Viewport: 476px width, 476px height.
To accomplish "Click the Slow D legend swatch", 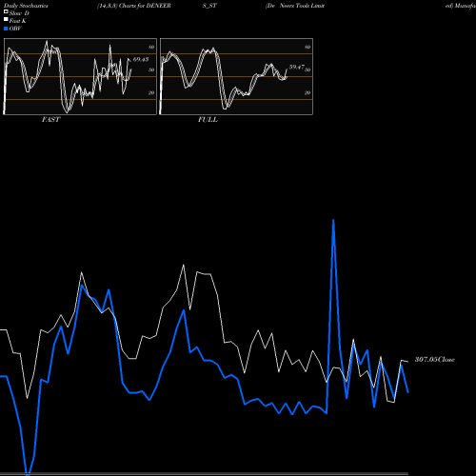I will 6,12.
